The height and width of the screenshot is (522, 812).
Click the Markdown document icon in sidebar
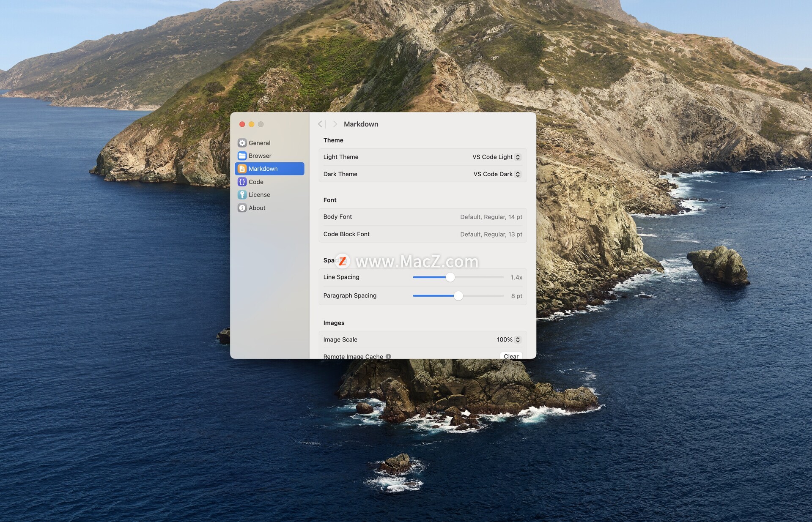[242, 169]
